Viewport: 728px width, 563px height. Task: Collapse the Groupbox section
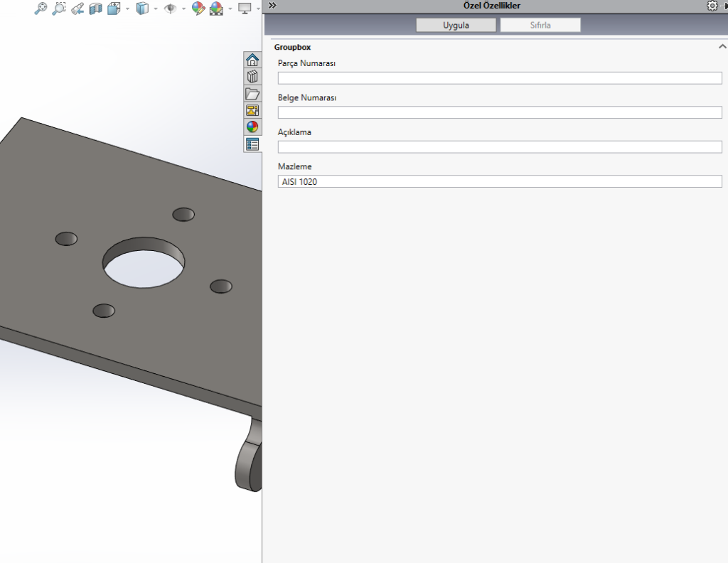(722, 47)
